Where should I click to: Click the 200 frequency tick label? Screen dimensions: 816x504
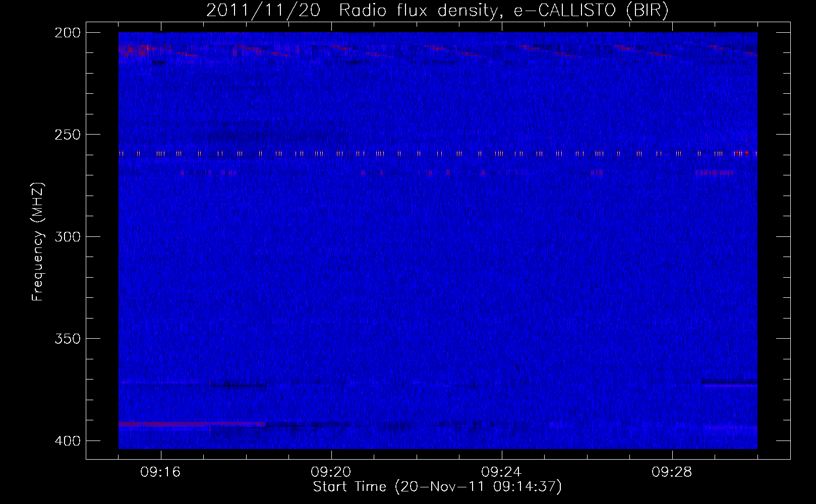point(67,33)
